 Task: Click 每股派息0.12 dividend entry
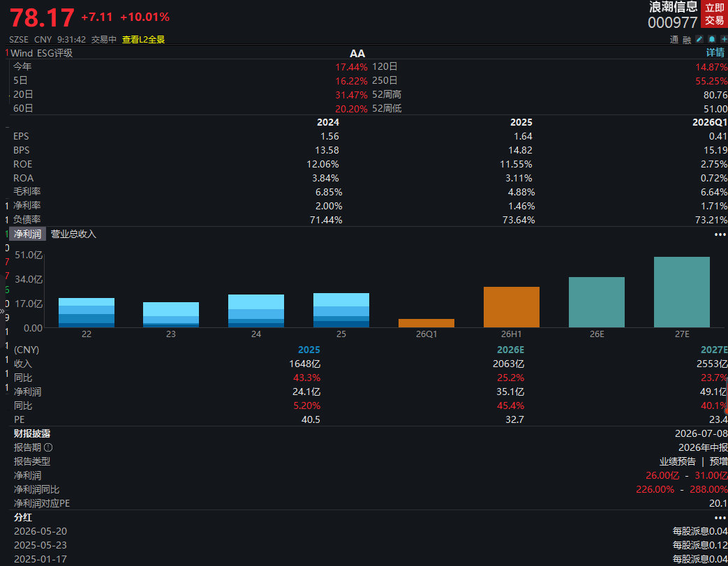[x=700, y=545]
